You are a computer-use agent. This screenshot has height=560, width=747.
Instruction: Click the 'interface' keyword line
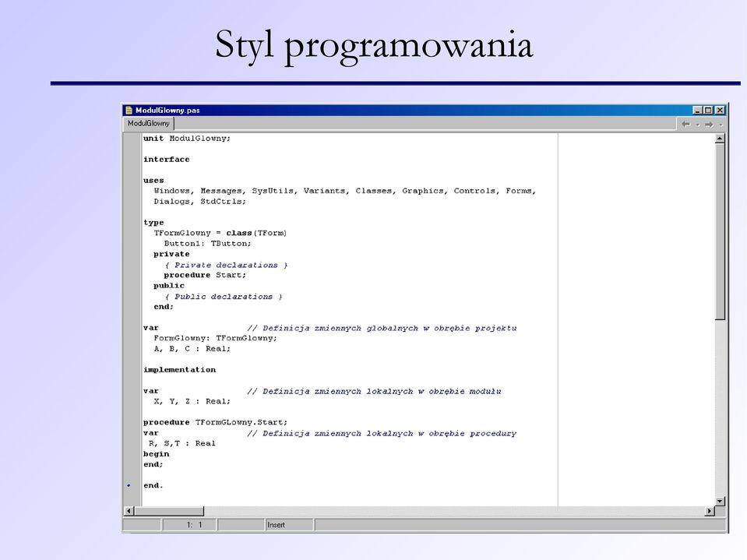click(x=166, y=159)
